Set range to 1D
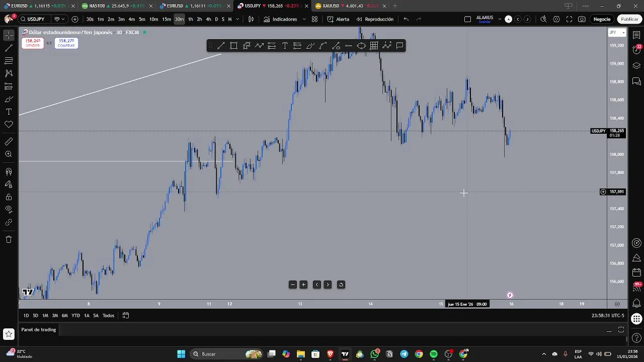 pos(26,316)
